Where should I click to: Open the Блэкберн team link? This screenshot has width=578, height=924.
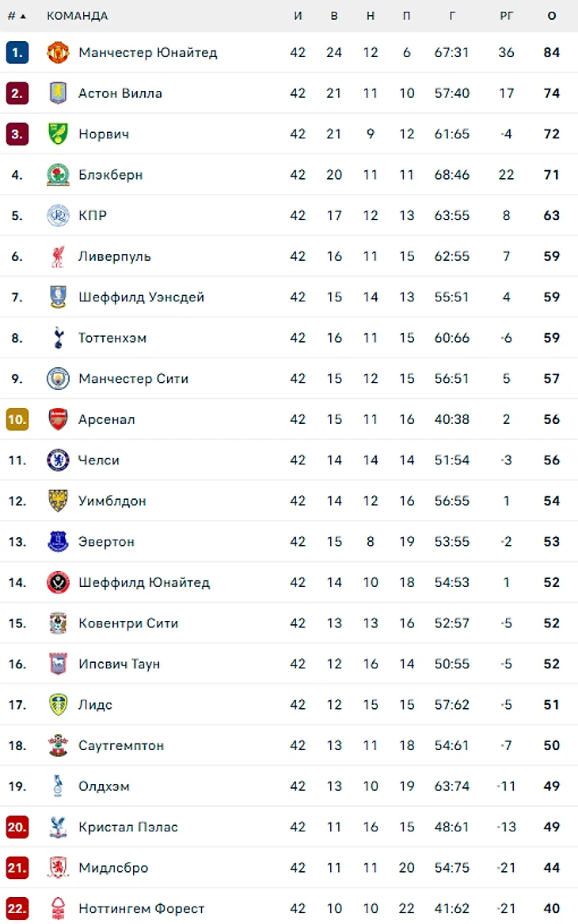coord(110,175)
